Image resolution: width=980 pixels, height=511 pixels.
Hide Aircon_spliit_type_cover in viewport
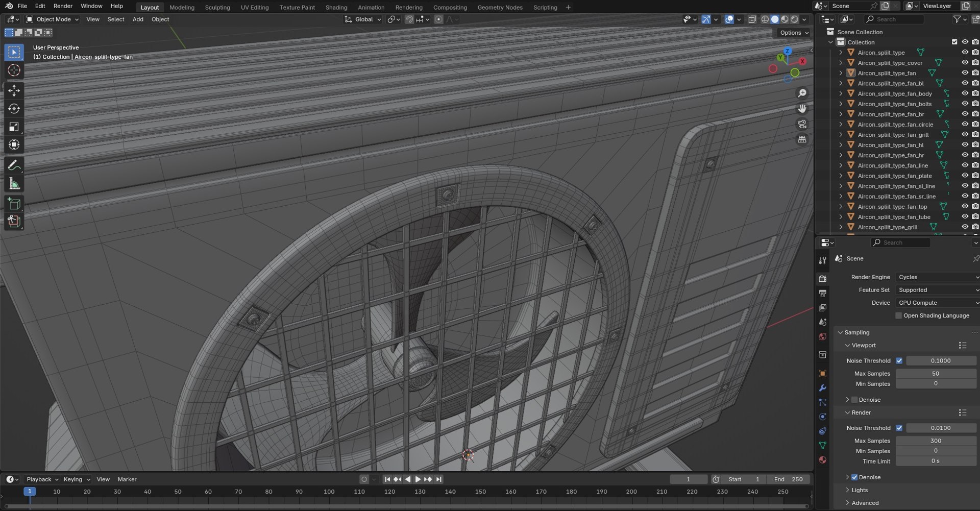coord(965,63)
